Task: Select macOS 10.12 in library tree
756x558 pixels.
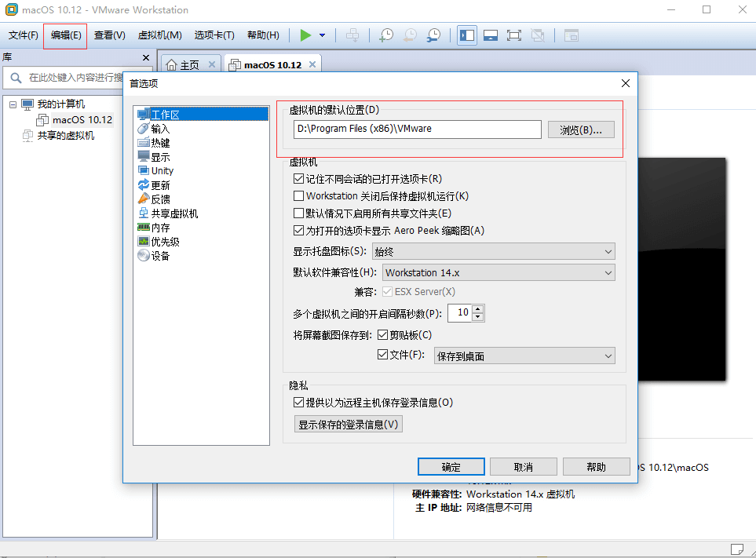Action: 82,119
